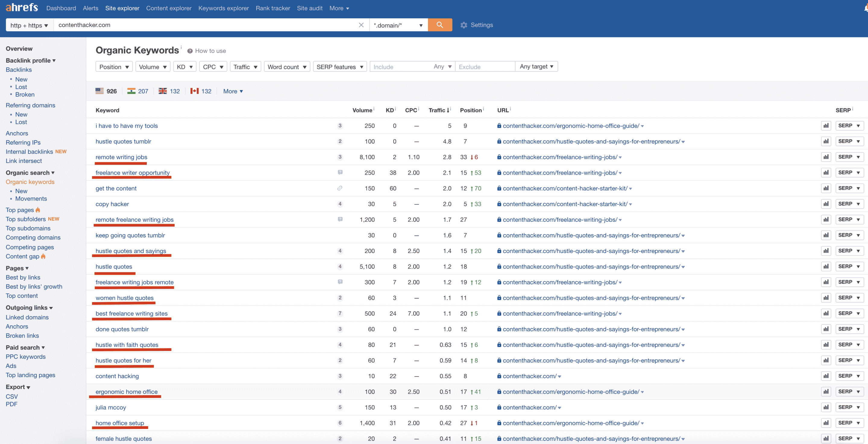Sort table by Traffic column header
The image size is (868, 444).
(x=439, y=110)
